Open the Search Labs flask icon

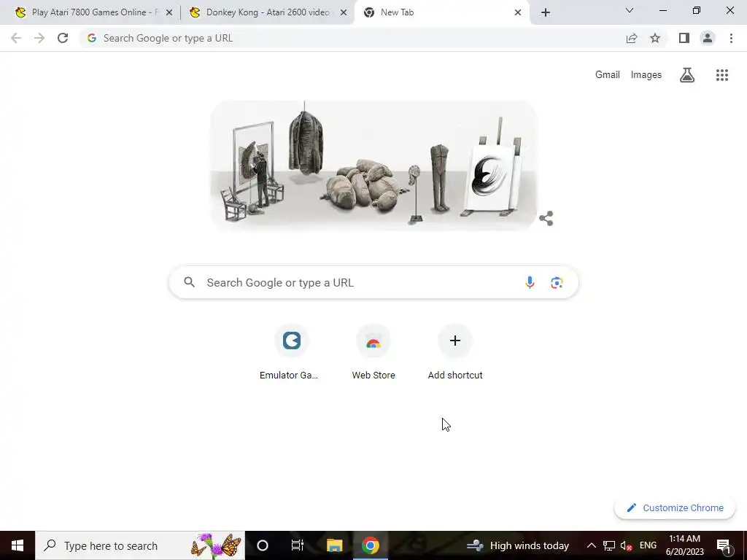tap(687, 75)
